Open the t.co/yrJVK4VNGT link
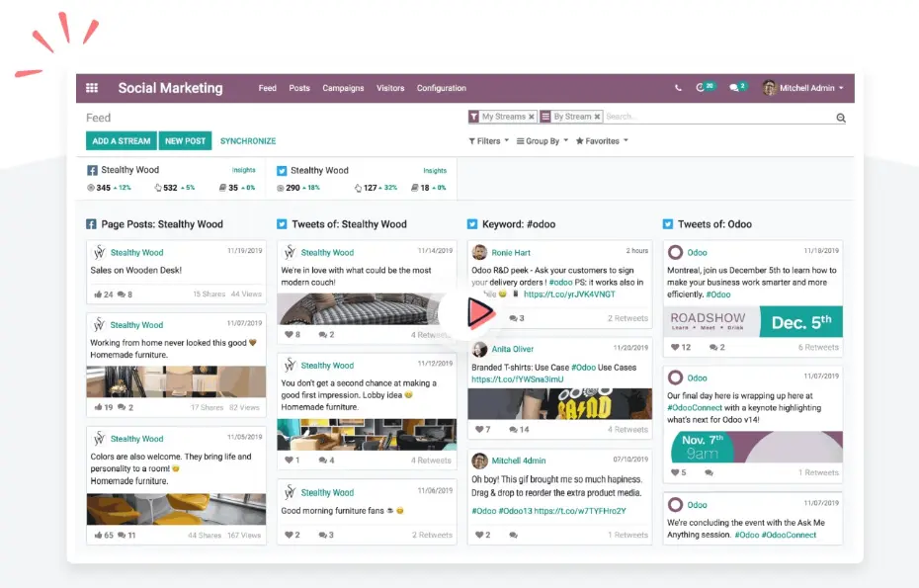919x588 pixels. point(569,294)
